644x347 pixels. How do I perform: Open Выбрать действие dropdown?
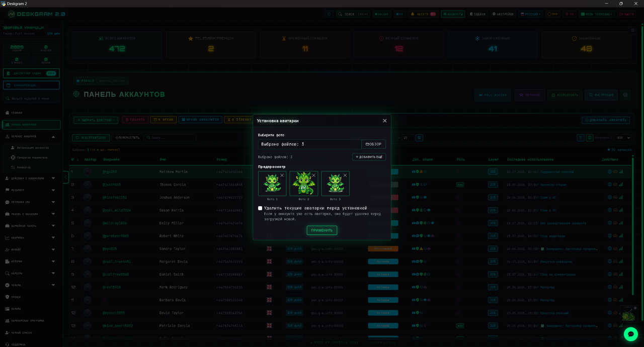pyautogui.click(x=96, y=120)
